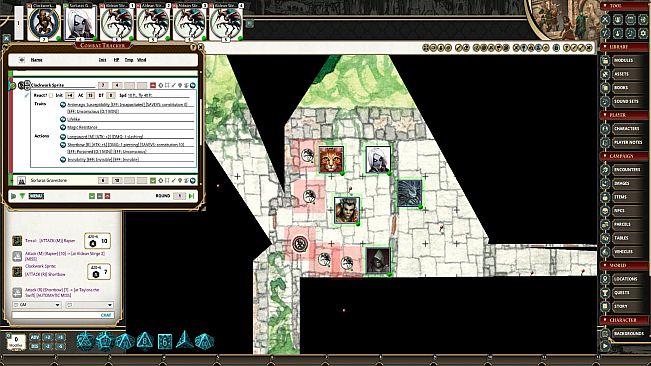Toggle the ADV modifier button

pos(35,337)
